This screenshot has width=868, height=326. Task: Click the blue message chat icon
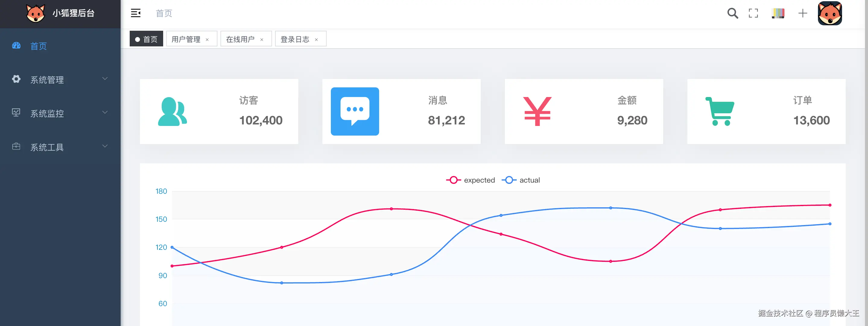(354, 111)
